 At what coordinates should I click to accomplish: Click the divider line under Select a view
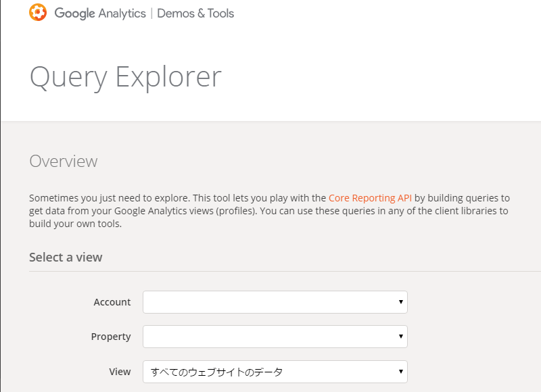click(x=284, y=272)
